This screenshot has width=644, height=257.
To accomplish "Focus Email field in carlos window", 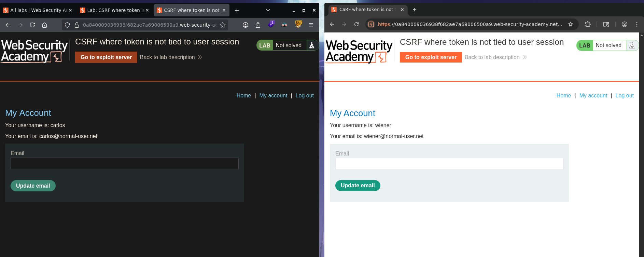I will 125,163.
